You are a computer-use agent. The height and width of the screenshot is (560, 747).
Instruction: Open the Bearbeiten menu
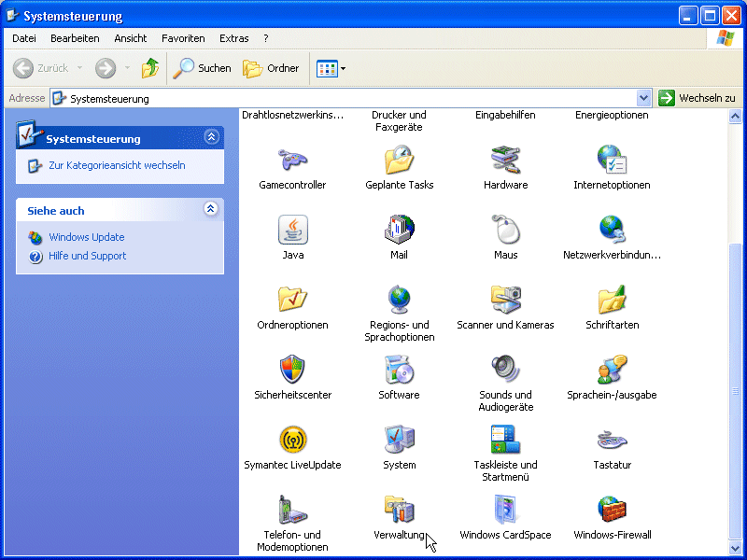click(75, 38)
